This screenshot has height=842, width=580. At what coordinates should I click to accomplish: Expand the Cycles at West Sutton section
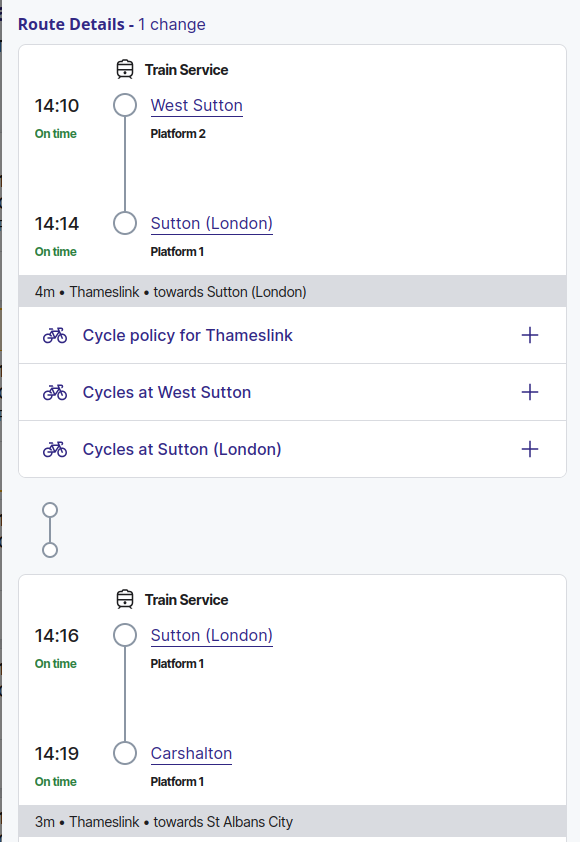point(529,392)
